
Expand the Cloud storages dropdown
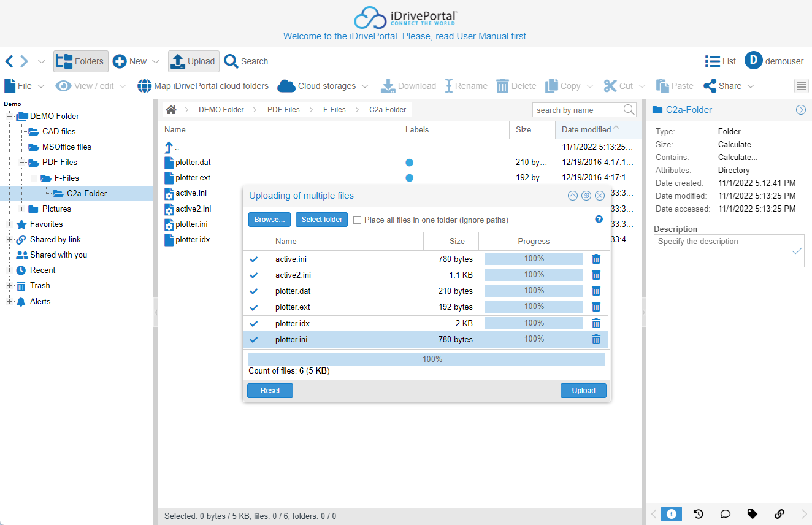[x=364, y=86]
